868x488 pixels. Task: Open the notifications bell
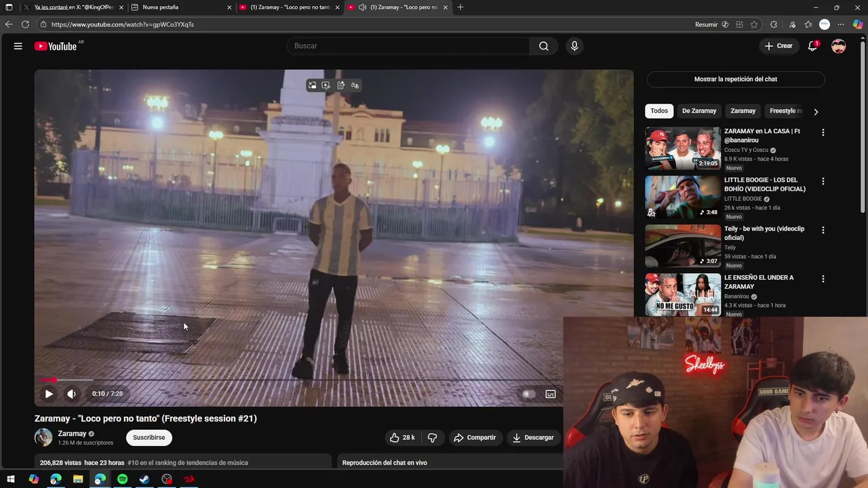[812, 46]
